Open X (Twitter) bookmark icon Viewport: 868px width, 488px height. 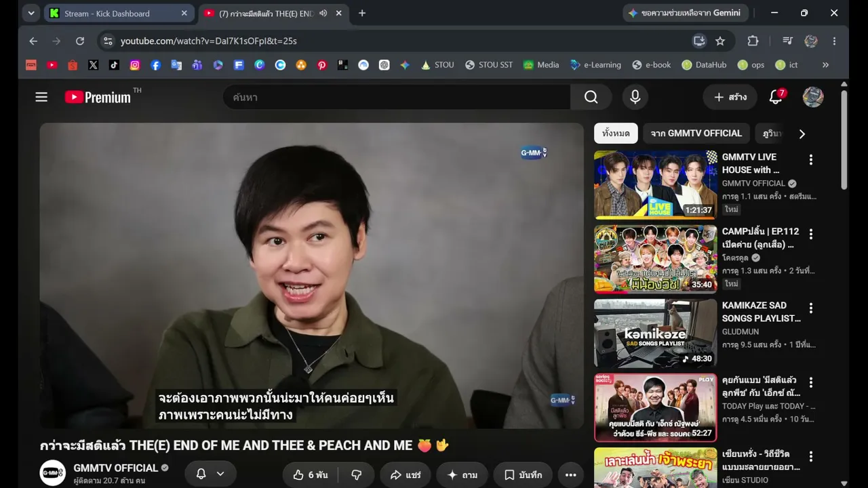[93, 65]
